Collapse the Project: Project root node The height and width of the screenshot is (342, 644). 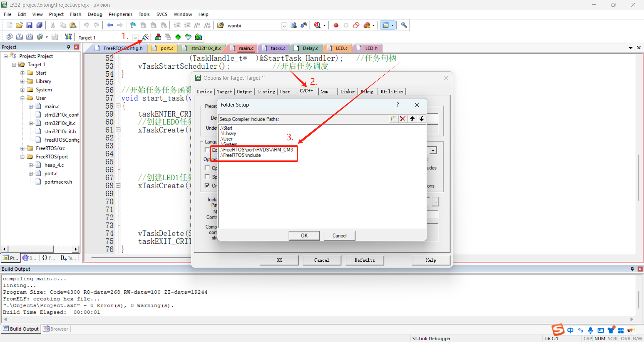6,56
